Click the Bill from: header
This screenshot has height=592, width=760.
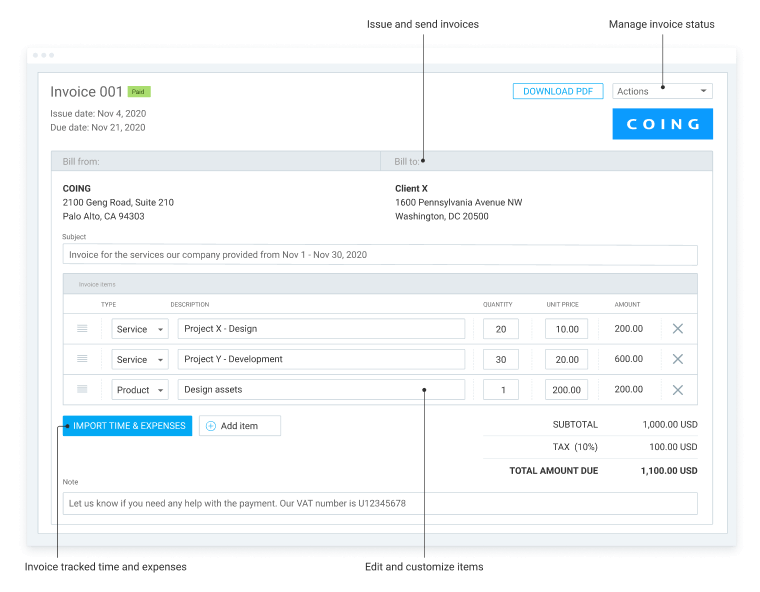click(x=81, y=161)
